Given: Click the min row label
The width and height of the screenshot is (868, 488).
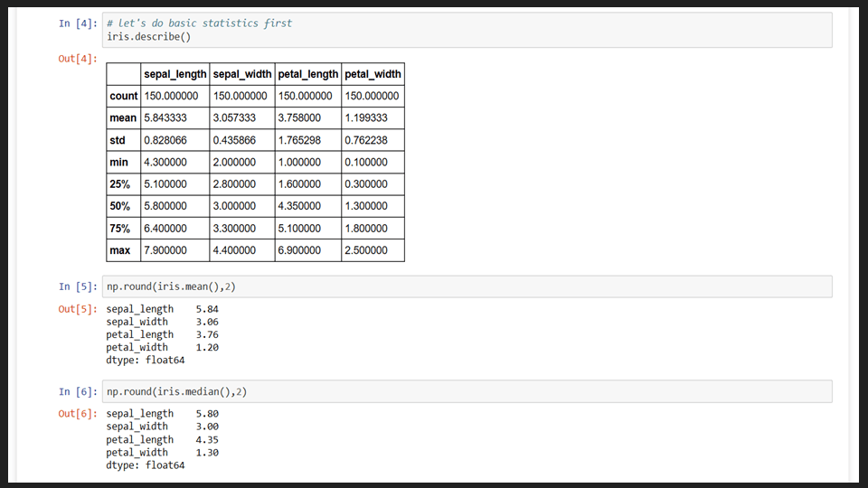Looking at the screenshot, I should (119, 162).
